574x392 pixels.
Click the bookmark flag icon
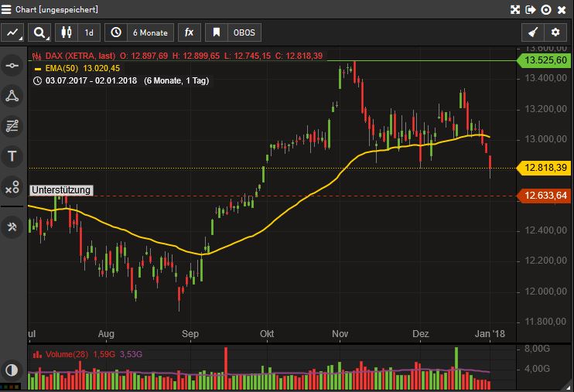tap(217, 32)
